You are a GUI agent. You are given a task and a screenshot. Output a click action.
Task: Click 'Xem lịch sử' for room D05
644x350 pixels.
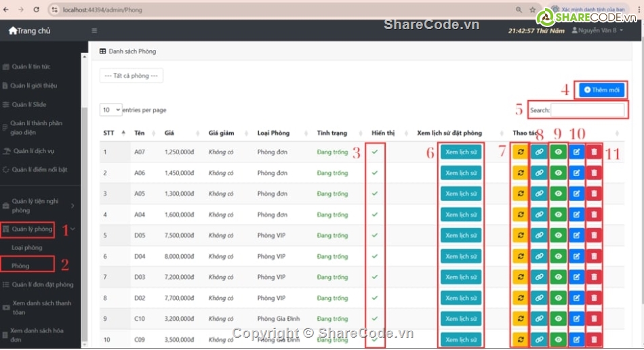click(461, 236)
